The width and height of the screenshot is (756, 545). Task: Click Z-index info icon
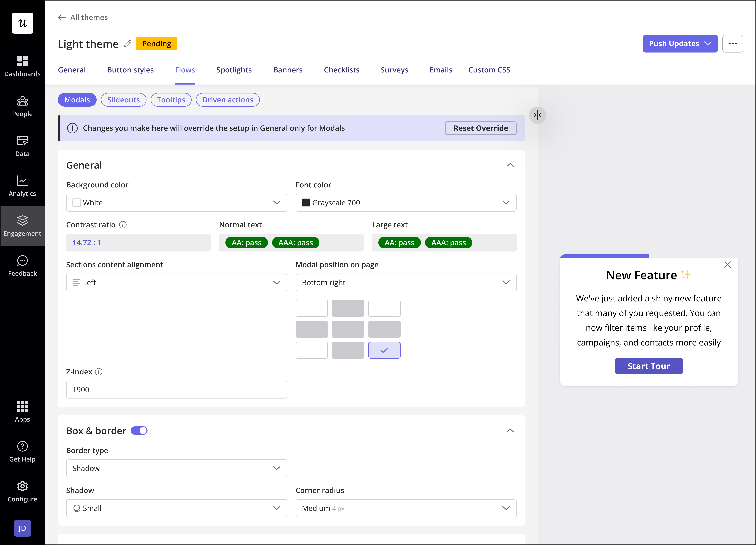(x=99, y=372)
